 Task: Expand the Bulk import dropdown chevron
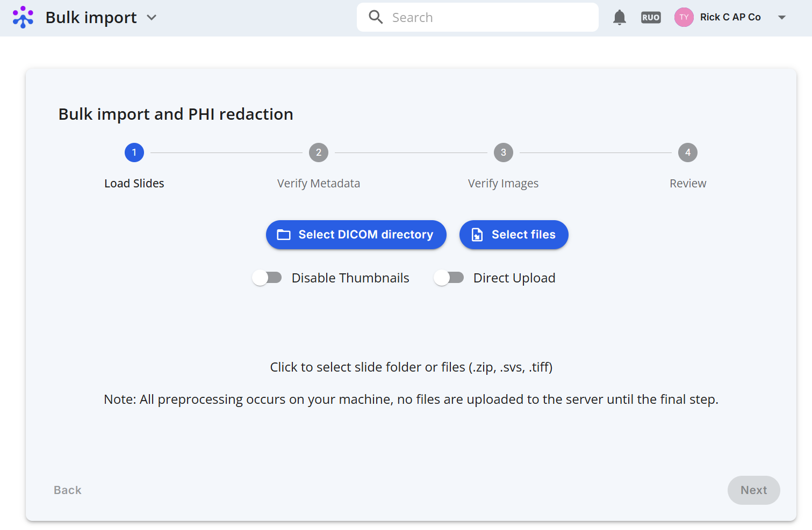pyautogui.click(x=152, y=18)
